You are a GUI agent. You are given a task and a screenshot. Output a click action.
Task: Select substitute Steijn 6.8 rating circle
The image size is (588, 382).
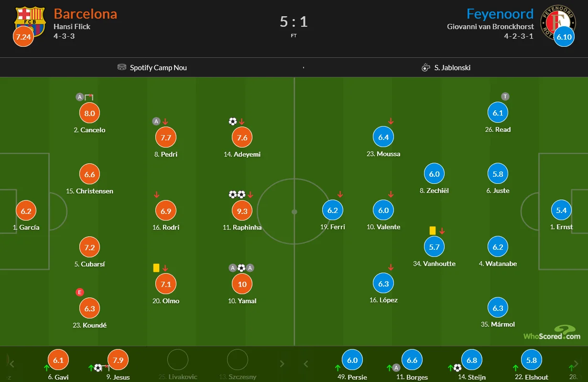point(472,360)
